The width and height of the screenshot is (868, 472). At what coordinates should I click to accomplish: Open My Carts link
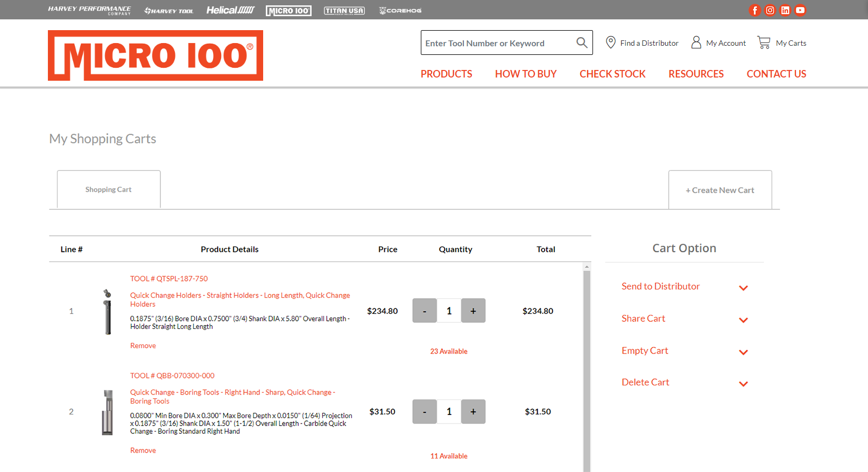791,43
